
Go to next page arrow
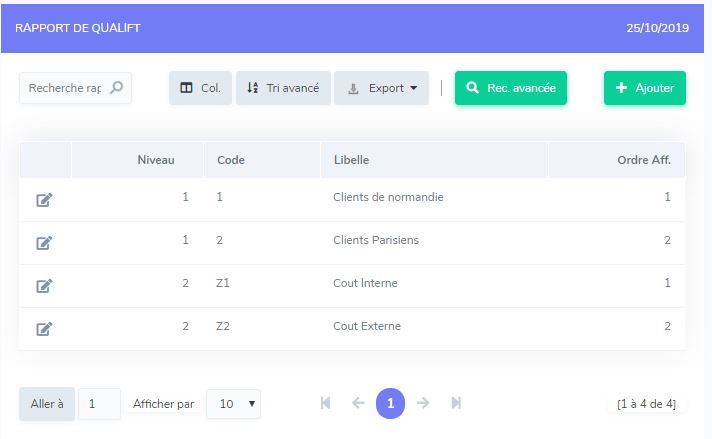tap(423, 403)
